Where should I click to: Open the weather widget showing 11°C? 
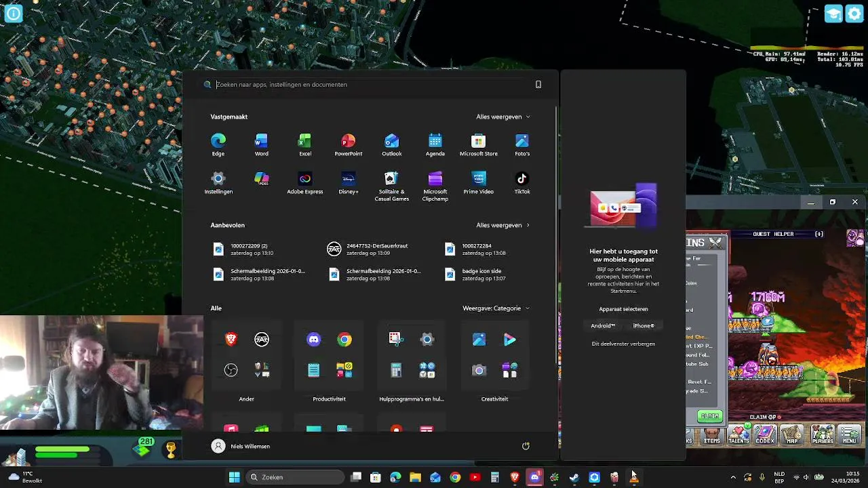point(24,477)
